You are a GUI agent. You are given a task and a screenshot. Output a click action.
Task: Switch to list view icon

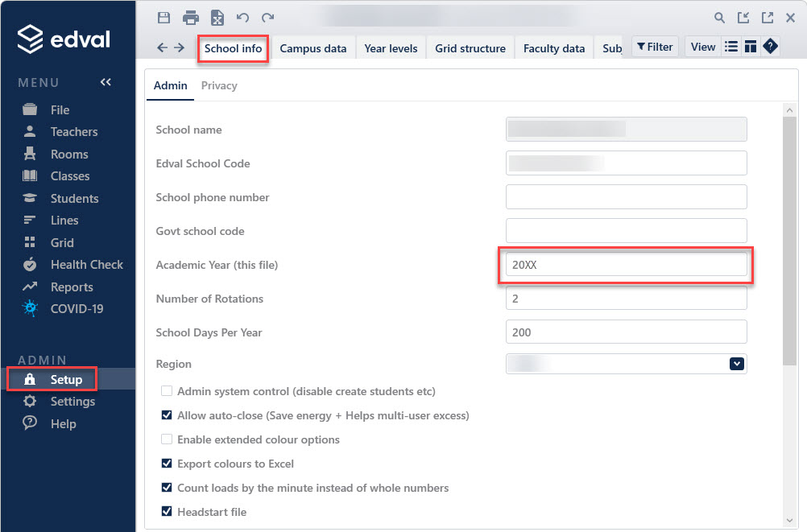pyautogui.click(x=730, y=47)
